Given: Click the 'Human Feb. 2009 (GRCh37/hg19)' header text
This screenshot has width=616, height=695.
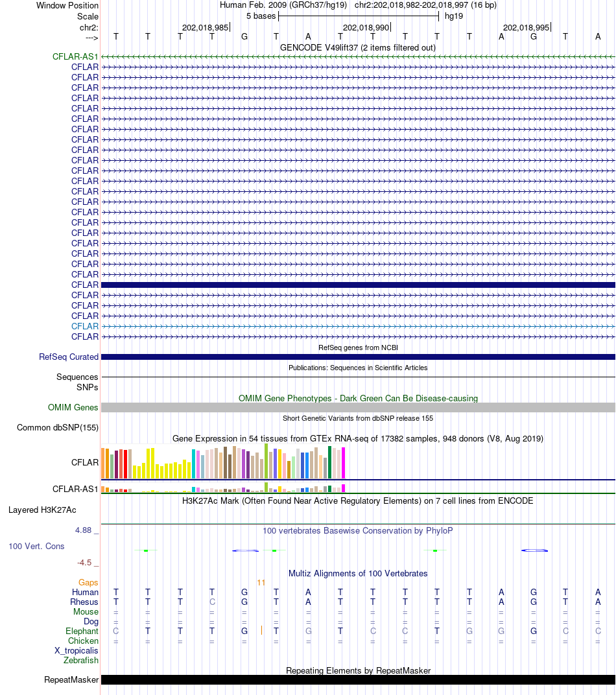Looking at the screenshot, I should click(283, 5).
